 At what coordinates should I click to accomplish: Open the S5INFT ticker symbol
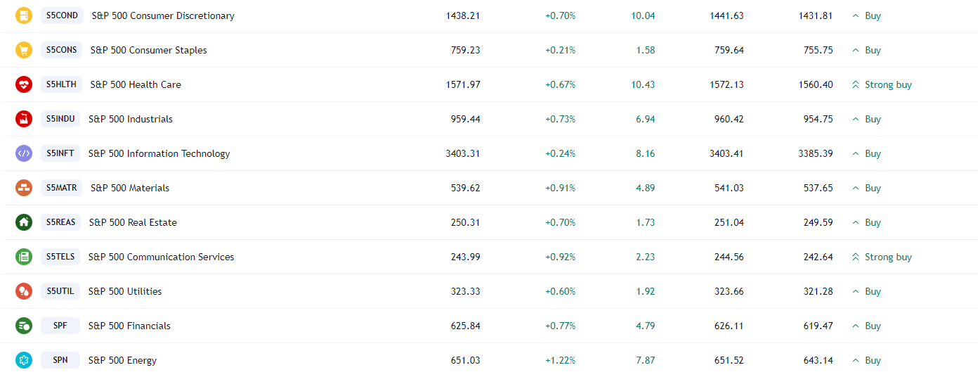coord(60,153)
